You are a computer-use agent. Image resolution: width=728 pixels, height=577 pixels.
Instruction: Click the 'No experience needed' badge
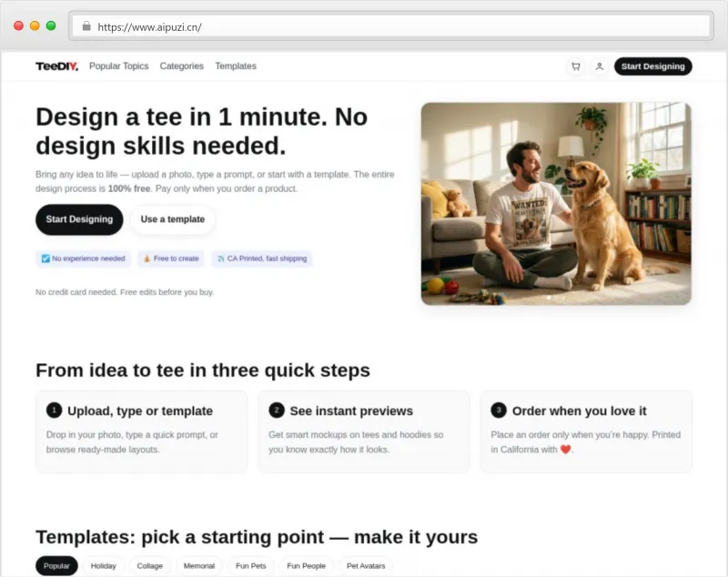click(83, 258)
